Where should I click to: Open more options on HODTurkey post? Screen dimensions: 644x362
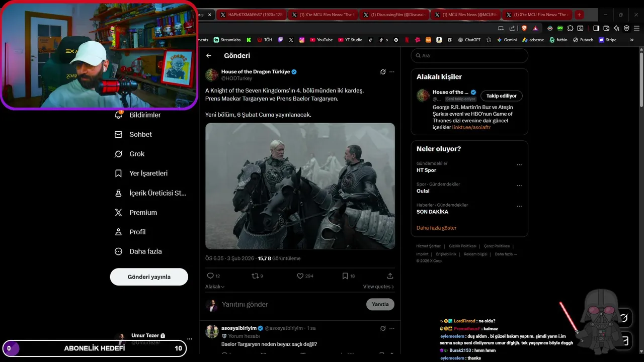(392, 72)
